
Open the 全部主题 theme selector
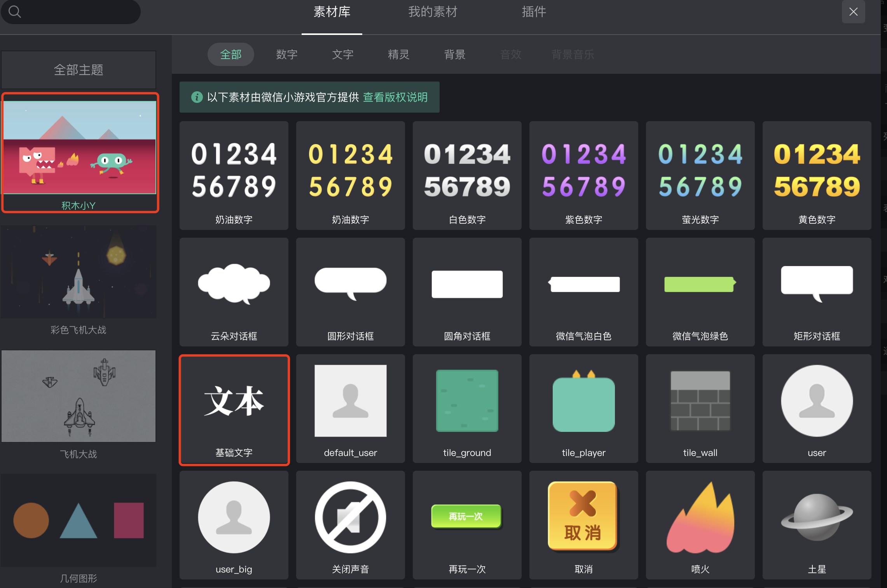79,70
